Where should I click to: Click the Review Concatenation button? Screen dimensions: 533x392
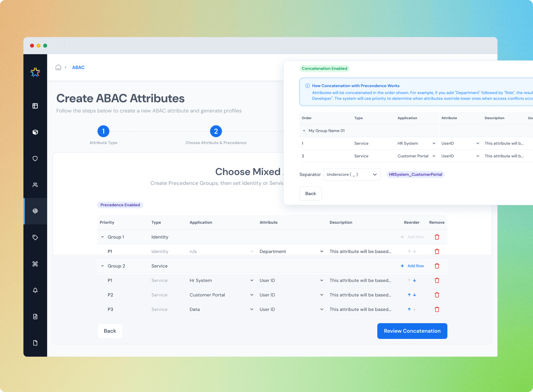pyautogui.click(x=412, y=331)
